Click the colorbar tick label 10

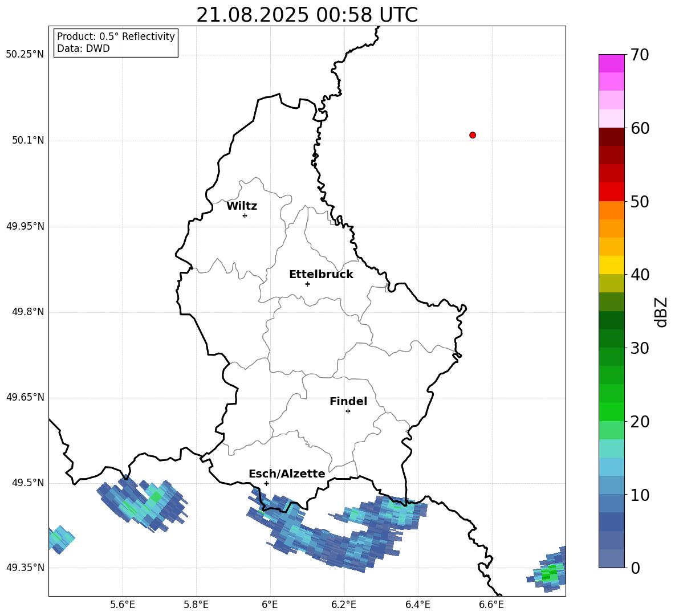tap(640, 495)
